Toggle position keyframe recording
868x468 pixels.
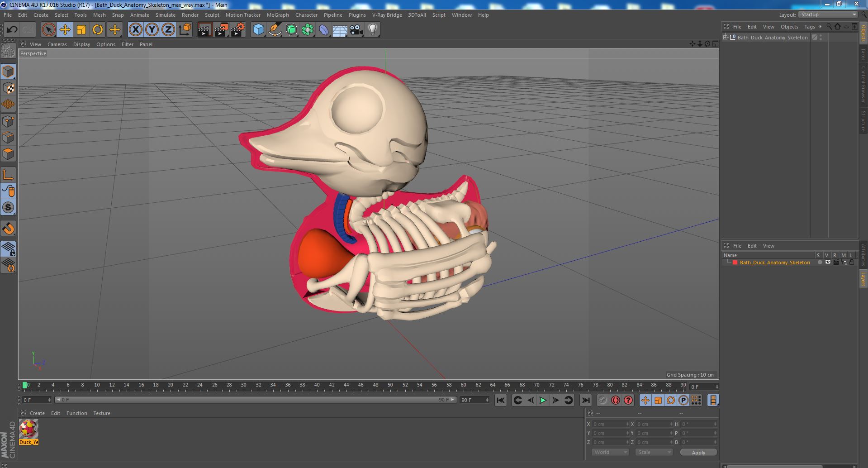[645, 400]
